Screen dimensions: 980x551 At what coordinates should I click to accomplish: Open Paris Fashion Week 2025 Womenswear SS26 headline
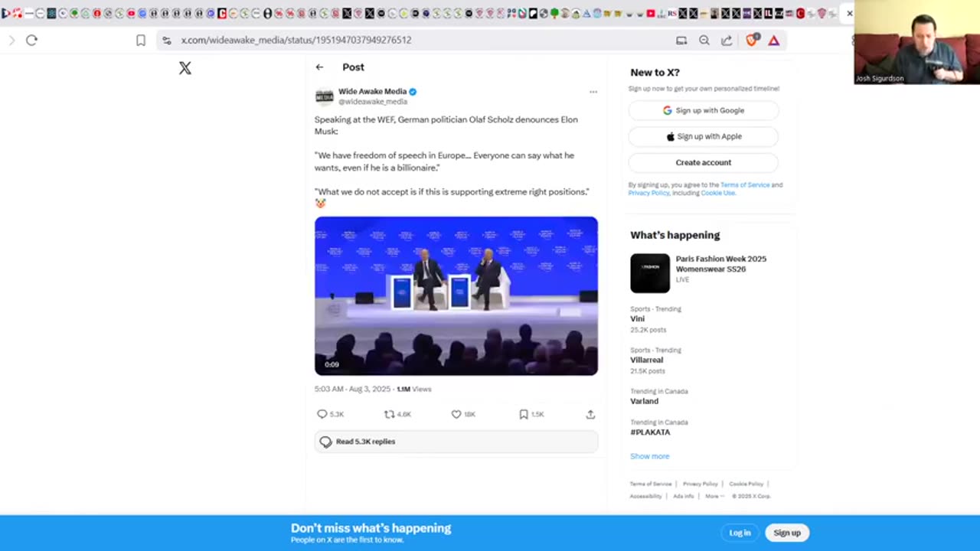[721, 264]
